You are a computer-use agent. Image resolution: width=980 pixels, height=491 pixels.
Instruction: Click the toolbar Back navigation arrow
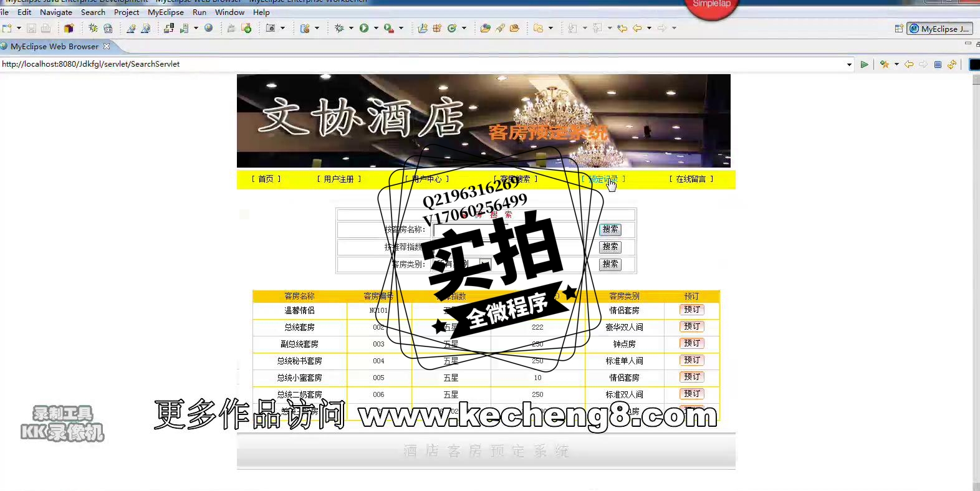(637, 28)
